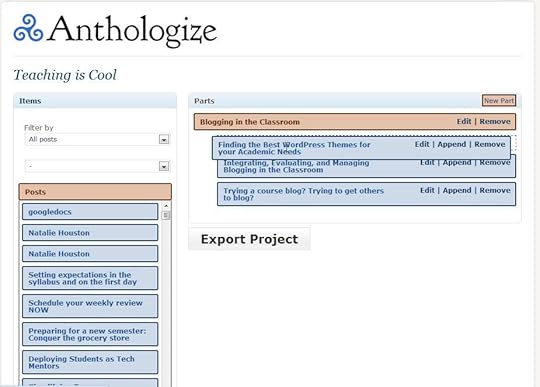
Task: Click the posts list scrollbar thumb
Action: coord(166,216)
